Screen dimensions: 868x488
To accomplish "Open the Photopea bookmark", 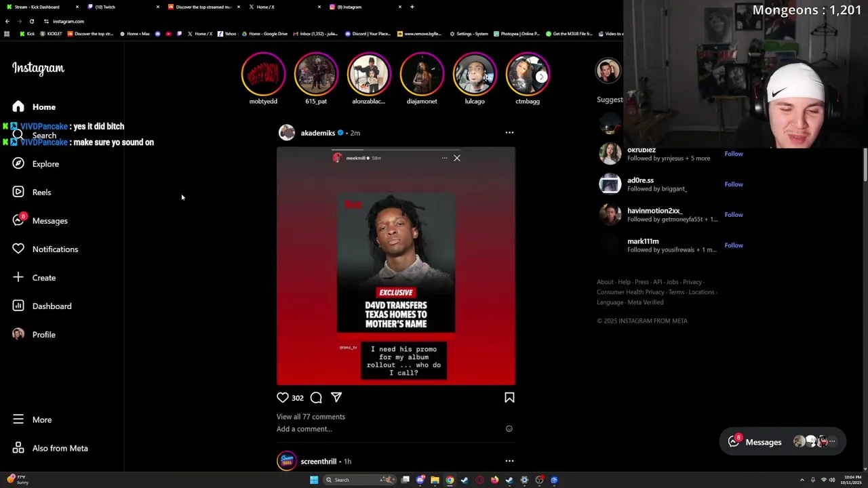I will 517,34.
